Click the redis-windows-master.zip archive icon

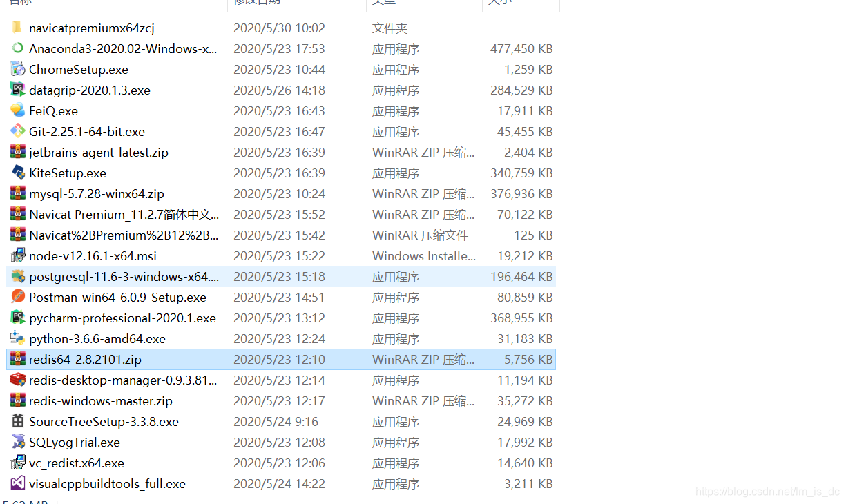click(x=18, y=400)
